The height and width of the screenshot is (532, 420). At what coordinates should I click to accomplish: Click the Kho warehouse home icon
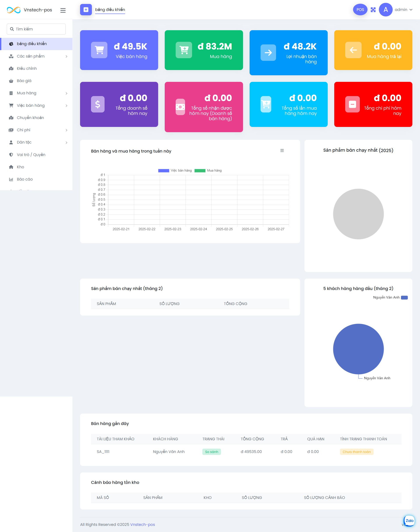click(11, 167)
